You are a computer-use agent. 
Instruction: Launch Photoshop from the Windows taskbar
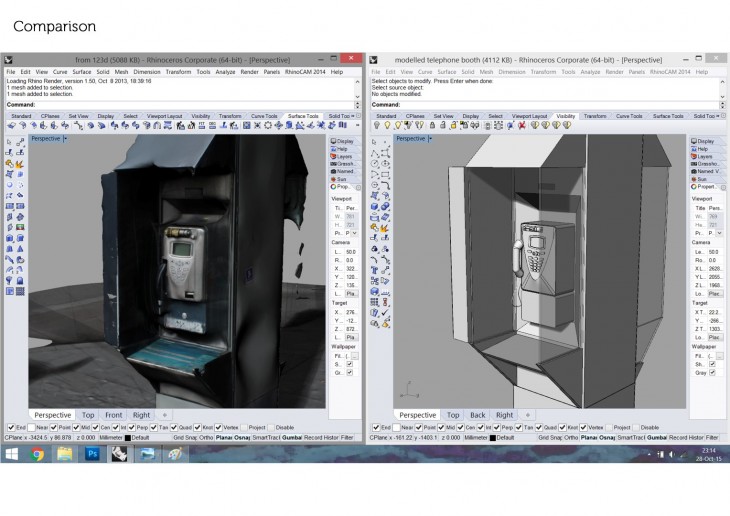(91, 454)
